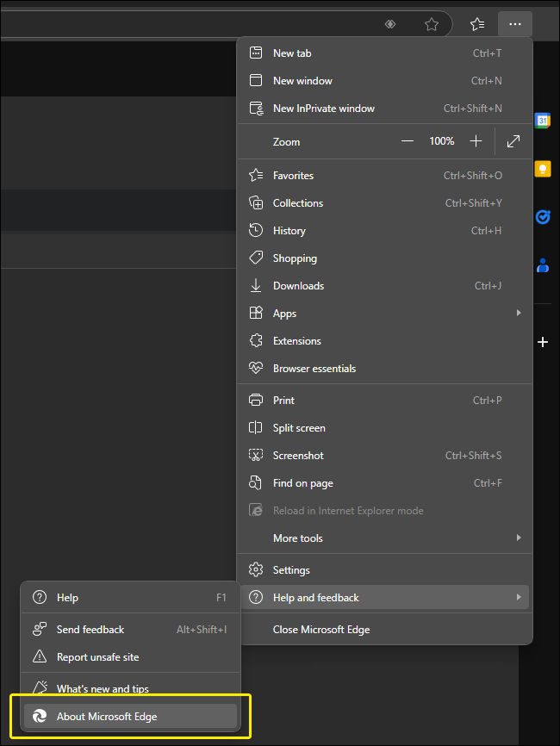This screenshot has width=560, height=746.
Task: Enter full screen with the diagonal arrow
Action: click(x=513, y=140)
